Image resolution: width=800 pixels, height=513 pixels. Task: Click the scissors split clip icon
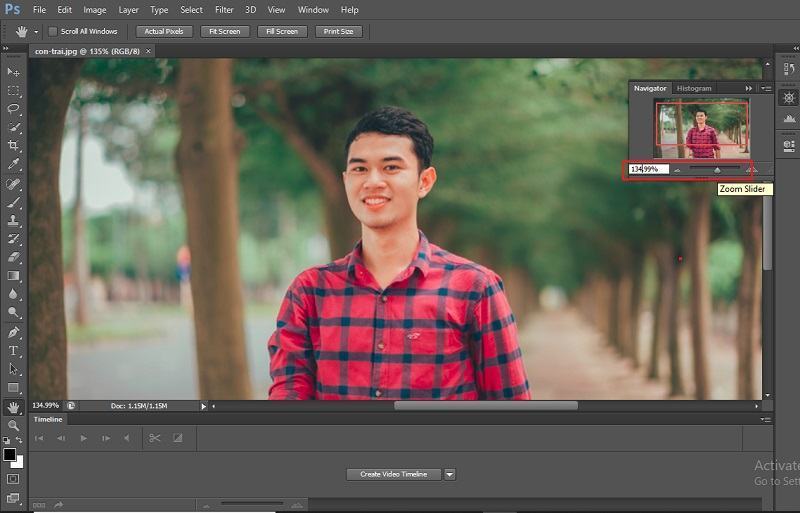(x=155, y=438)
